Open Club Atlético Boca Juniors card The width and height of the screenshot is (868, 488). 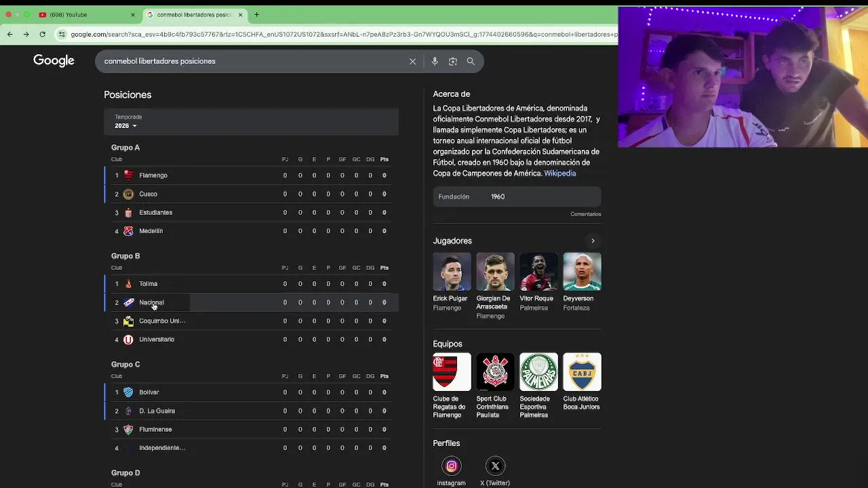click(582, 382)
